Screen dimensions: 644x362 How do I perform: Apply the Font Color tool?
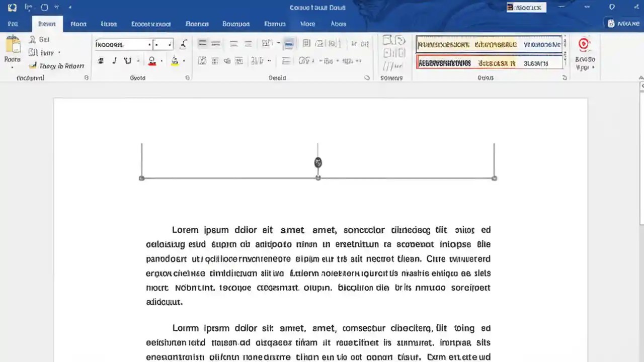(152, 60)
